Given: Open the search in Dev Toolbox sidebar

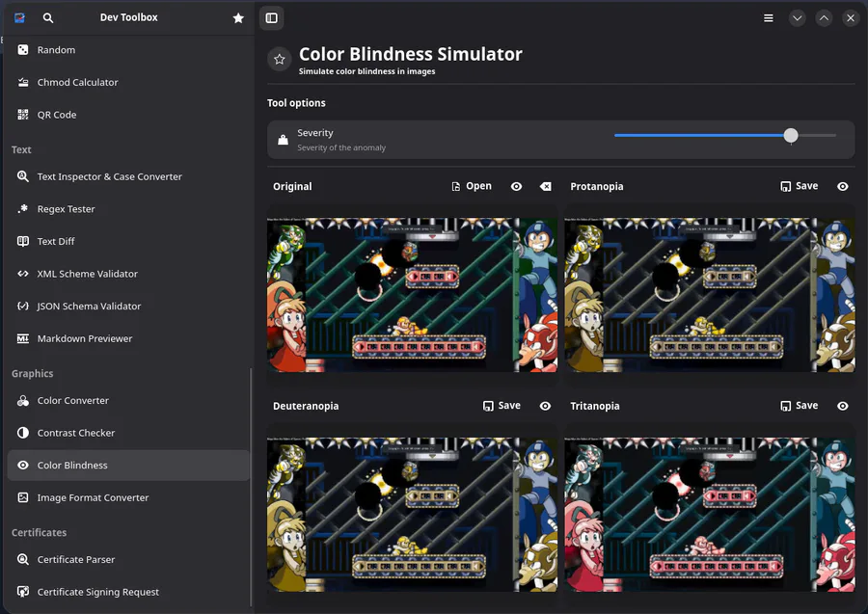Looking at the screenshot, I should 48,17.
